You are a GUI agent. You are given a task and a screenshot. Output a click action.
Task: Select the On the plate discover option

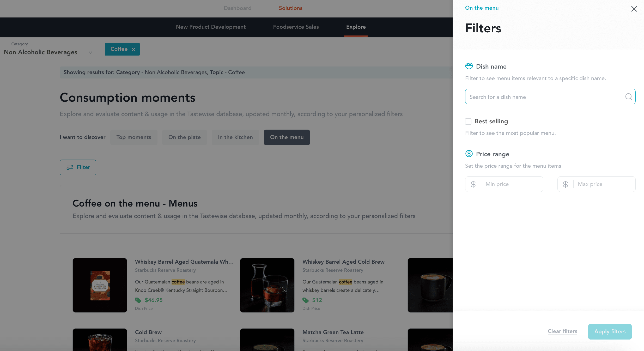click(x=185, y=137)
